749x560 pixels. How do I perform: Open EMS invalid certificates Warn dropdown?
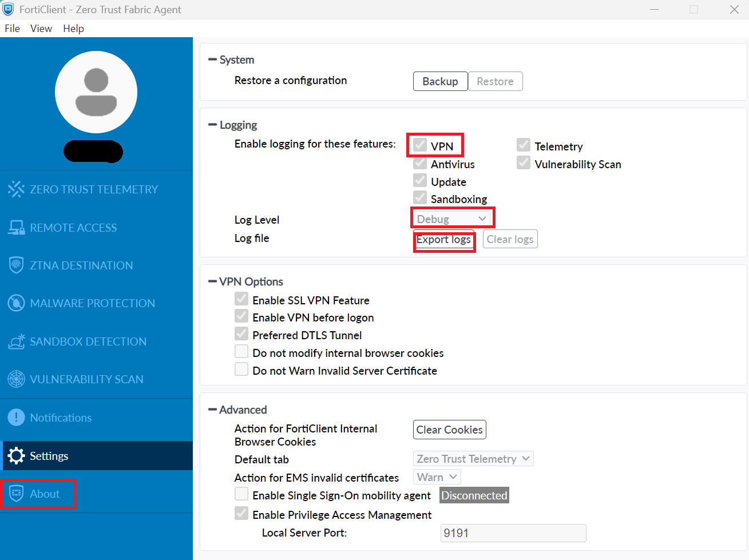point(437,477)
